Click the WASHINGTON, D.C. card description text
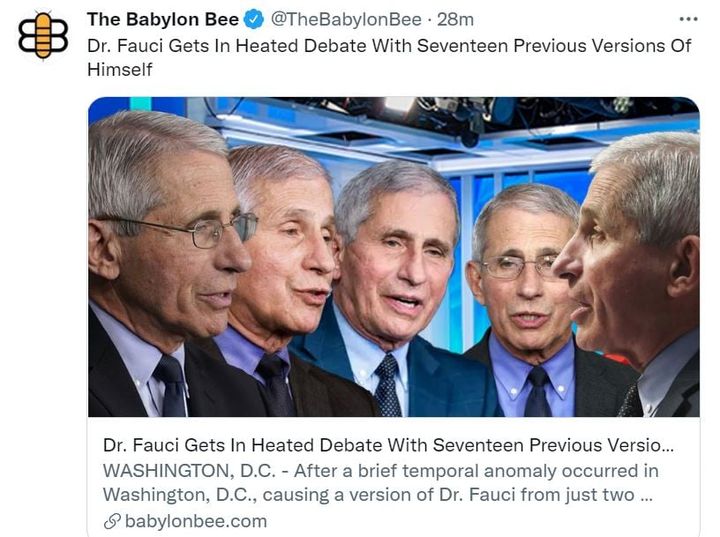 (x=381, y=483)
